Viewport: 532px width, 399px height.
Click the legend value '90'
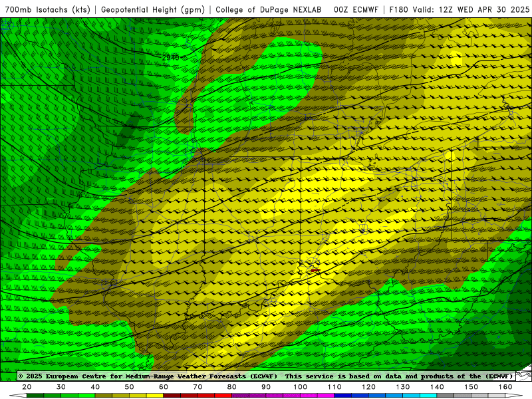(x=266, y=387)
